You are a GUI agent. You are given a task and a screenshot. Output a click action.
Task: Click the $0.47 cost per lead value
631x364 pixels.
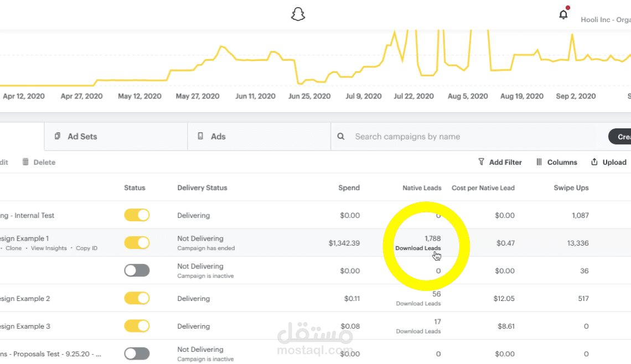tap(505, 243)
